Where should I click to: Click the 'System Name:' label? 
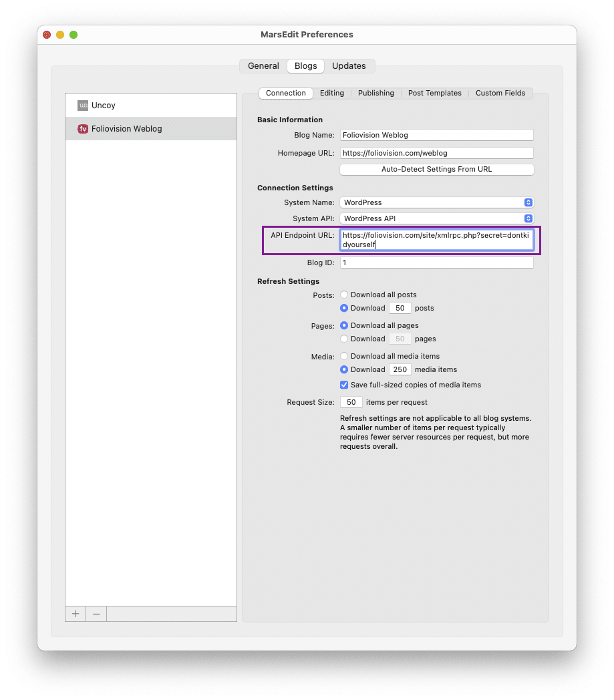tap(309, 202)
